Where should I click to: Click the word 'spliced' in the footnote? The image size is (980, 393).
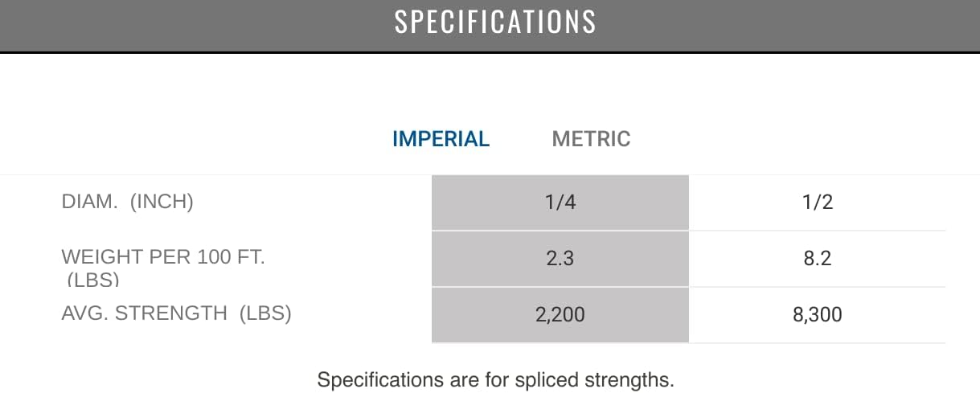tap(551, 379)
